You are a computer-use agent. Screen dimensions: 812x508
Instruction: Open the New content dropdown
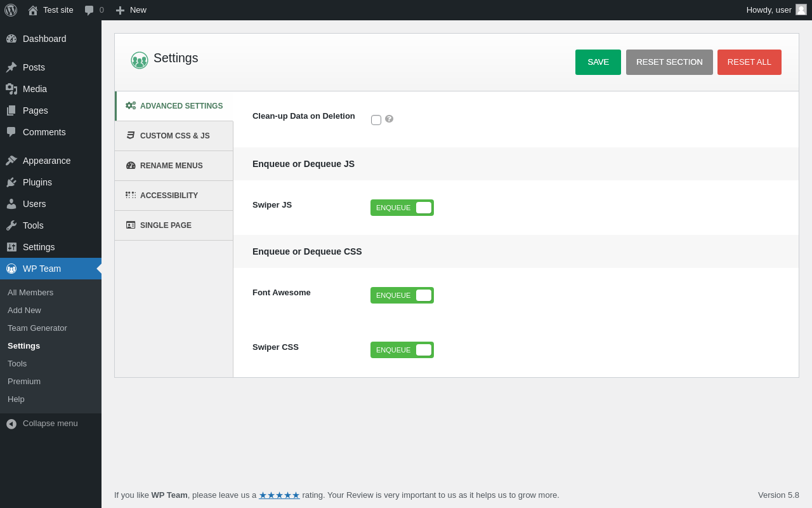tap(131, 10)
